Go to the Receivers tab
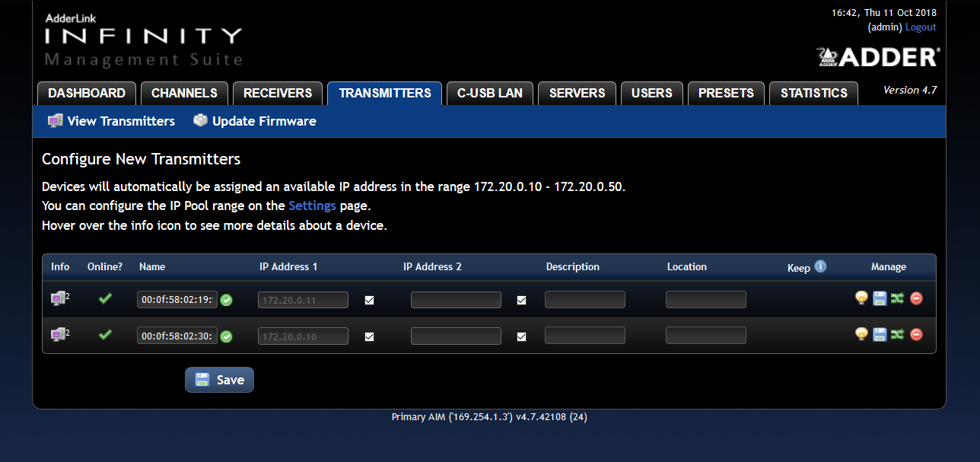This screenshot has width=980, height=462. 278,93
